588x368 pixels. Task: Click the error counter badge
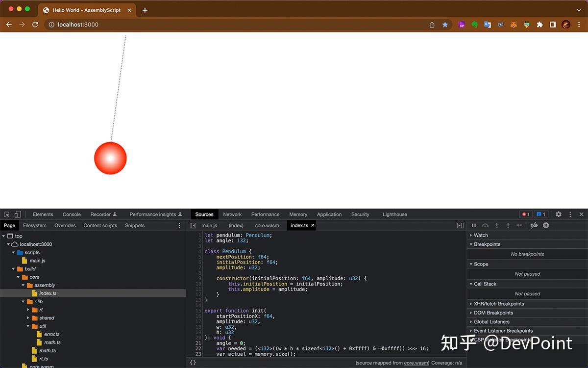525,214
